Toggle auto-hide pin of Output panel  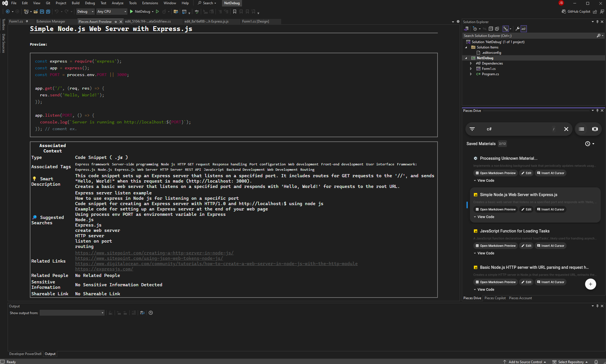pos(597,306)
